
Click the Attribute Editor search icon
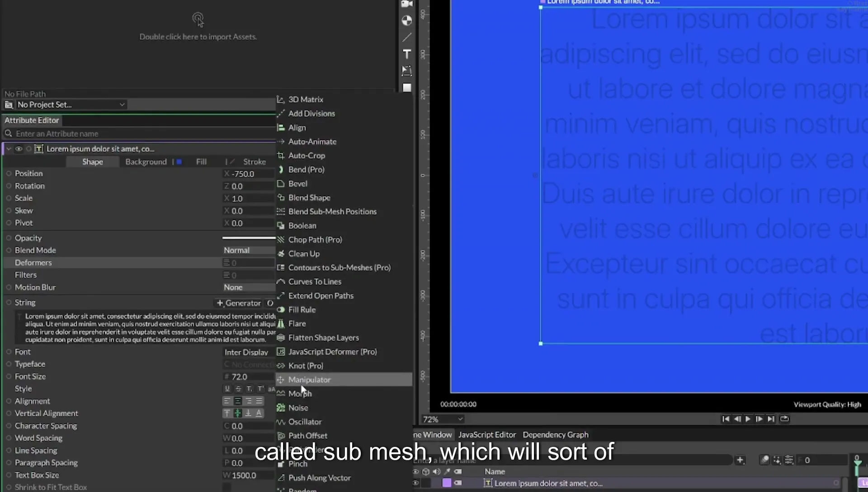click(8, 134)
